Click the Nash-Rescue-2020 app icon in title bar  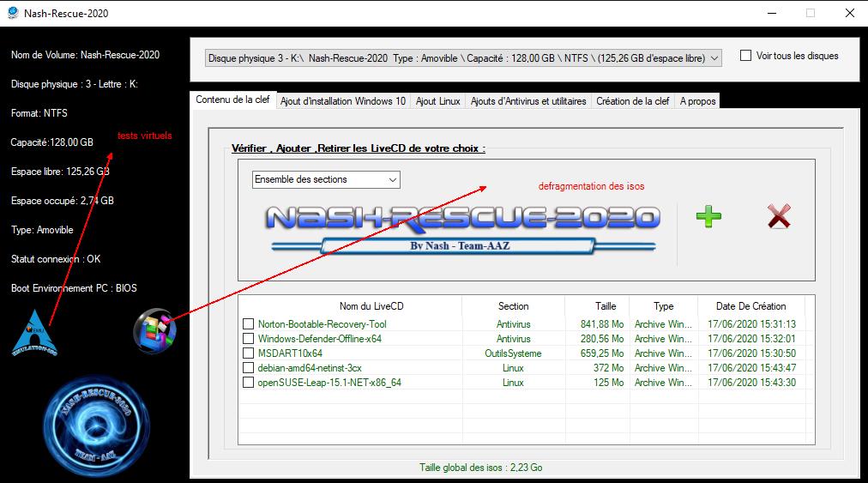click(x=13, y=13)
